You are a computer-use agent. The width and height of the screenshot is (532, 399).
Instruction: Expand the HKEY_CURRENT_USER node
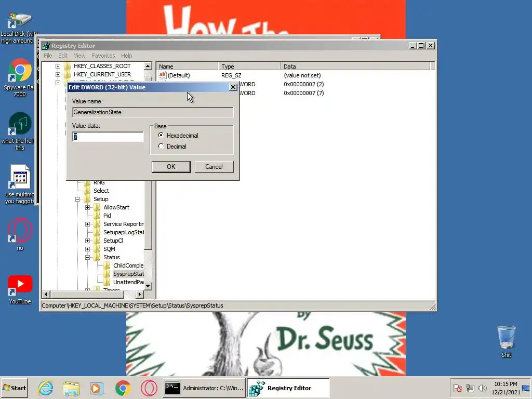tap(58, 74)
